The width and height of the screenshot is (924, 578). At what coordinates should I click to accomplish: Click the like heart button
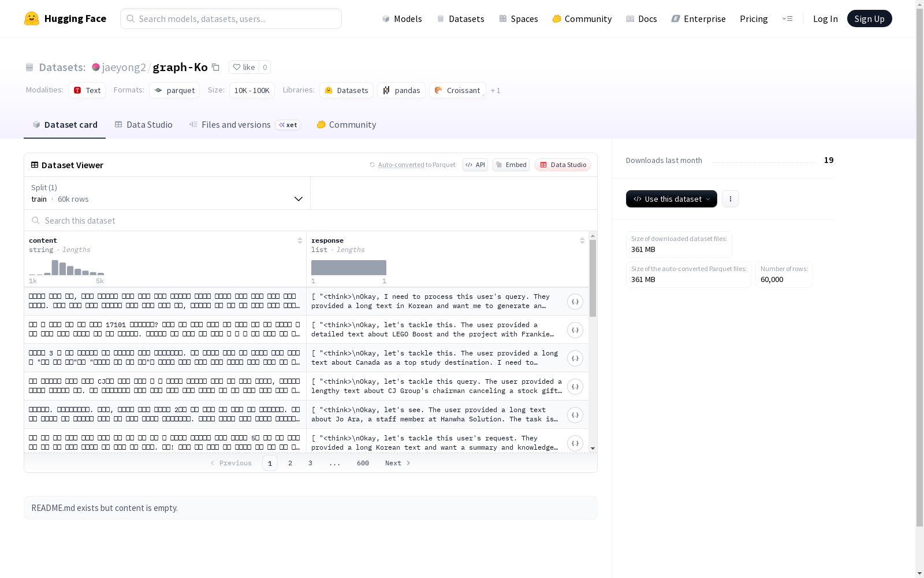pyautogui.click(x=244, y=67)
